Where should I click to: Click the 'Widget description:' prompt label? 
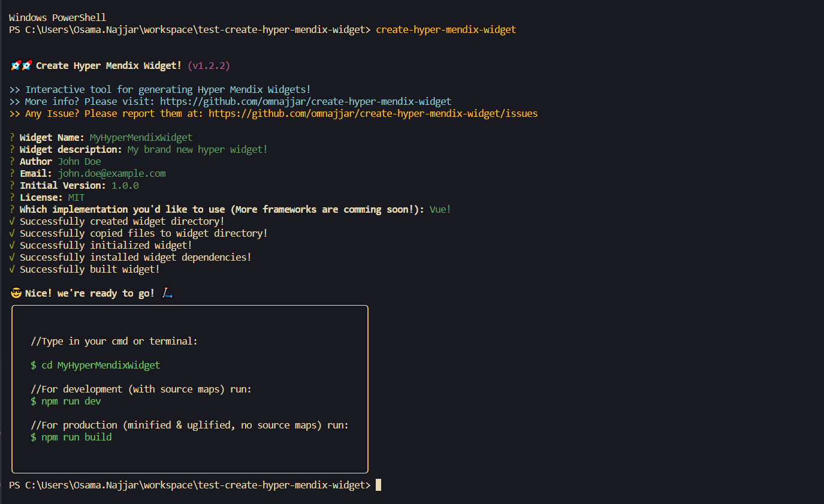71,149
